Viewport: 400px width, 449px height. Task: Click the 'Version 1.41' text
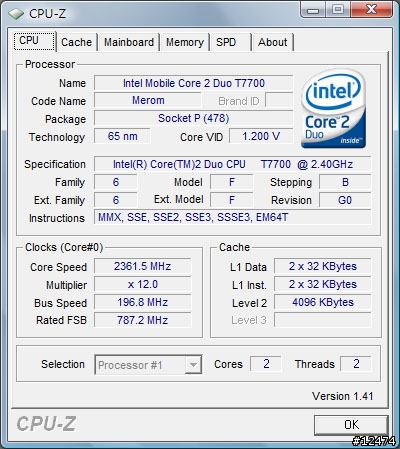(x=343, y=396)
